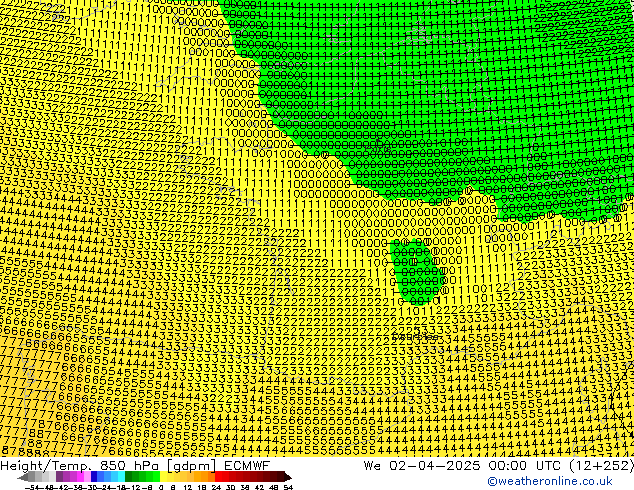Click the dark brown right arrow end of scale
The width and height of the screenshot is (634, 490).
click(x=288, y=478)
